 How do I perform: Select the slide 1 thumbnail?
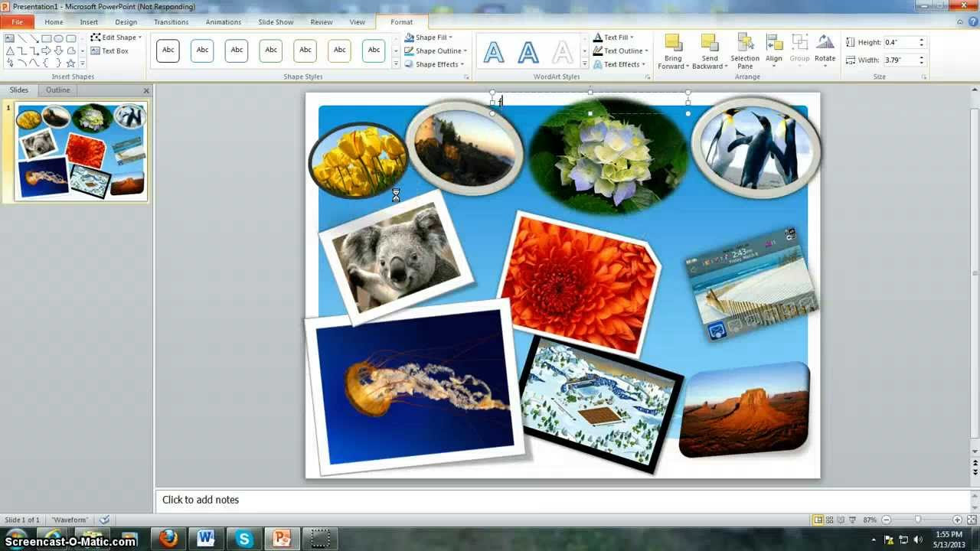point(81,152)
